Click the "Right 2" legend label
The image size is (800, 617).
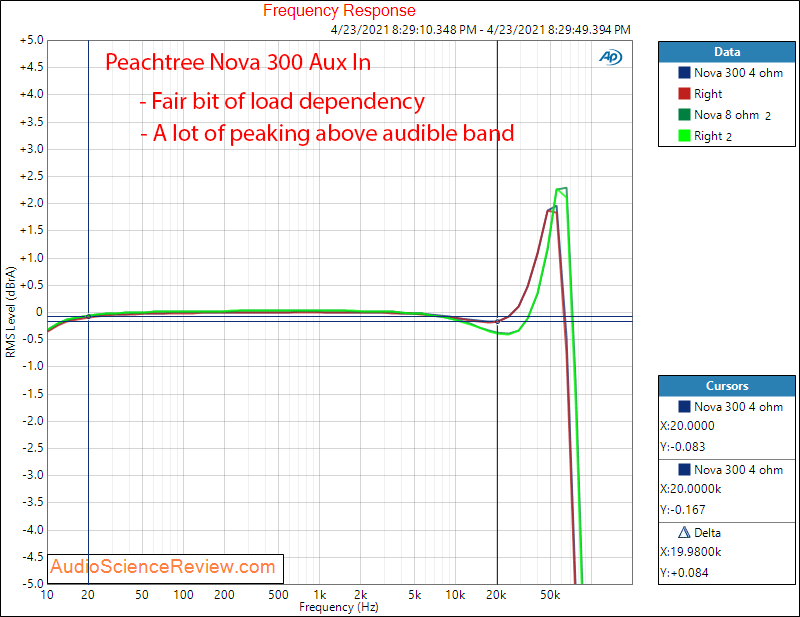[x=713, y=136]
